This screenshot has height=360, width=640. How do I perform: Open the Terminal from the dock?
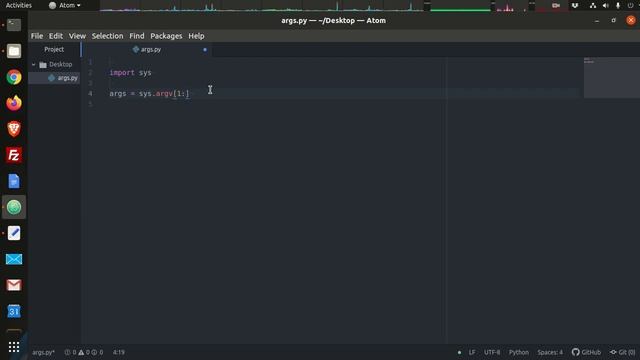click(x=14, y=25)
